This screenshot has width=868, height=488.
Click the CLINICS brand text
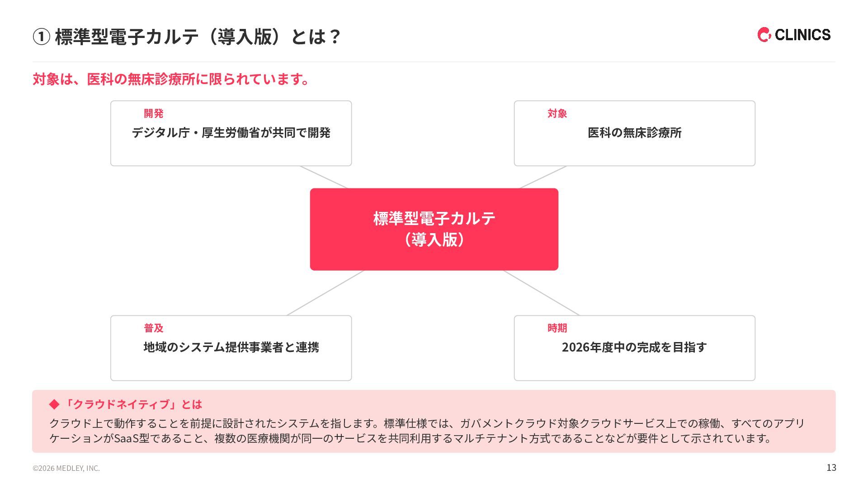coord(802,35)
